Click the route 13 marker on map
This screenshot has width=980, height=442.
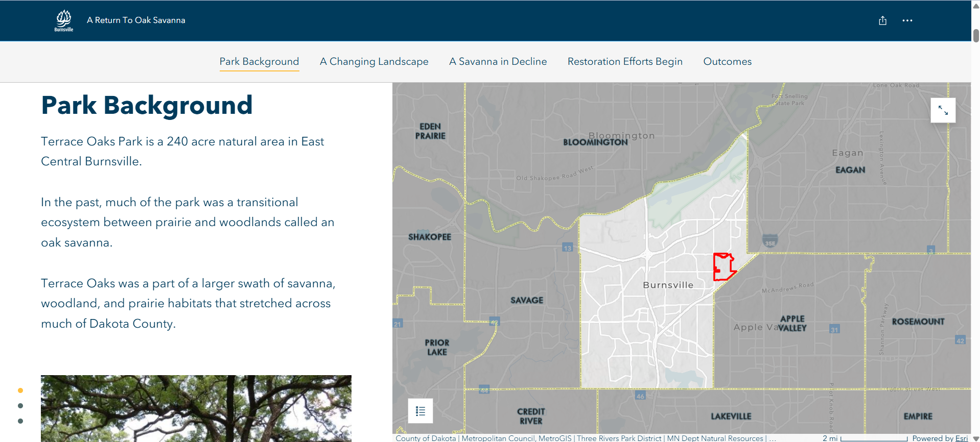(568, 248)
